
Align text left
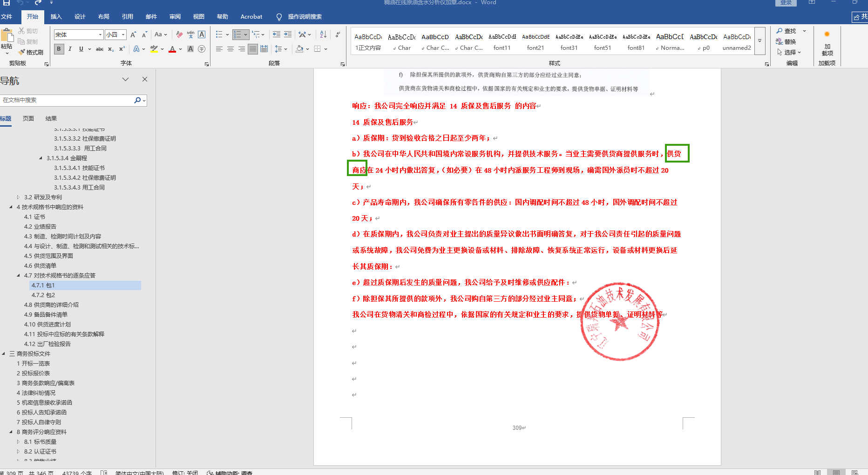pos(219,49)
